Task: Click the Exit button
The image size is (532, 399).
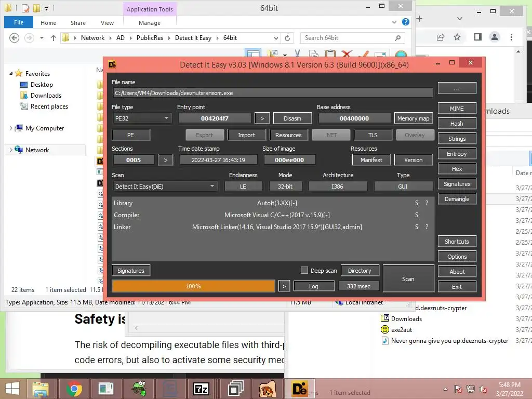Action: pyautogui.click(x=457, y=287)
